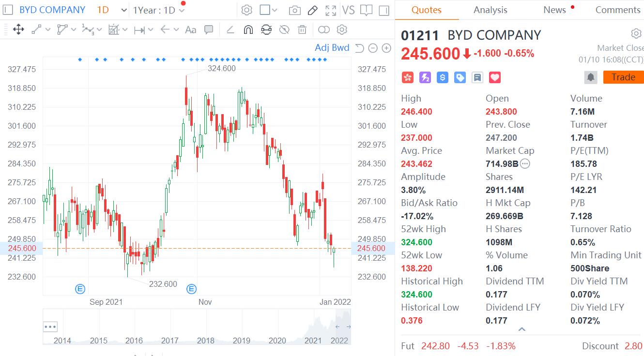Click the purple lightning L2 icon
Viewport: 644px width, 356px height.
pos(425,77)
